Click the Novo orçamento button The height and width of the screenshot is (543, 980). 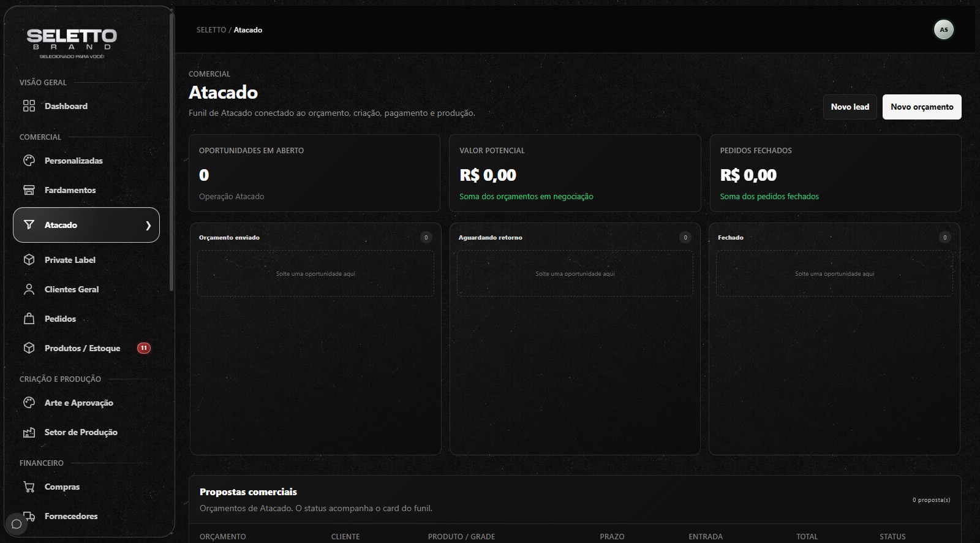pos(922,107)
